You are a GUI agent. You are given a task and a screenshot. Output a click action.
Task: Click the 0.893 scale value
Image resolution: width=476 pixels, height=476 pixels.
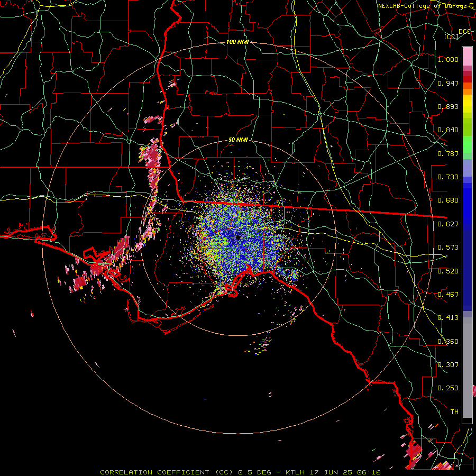(x=448, y=106)
